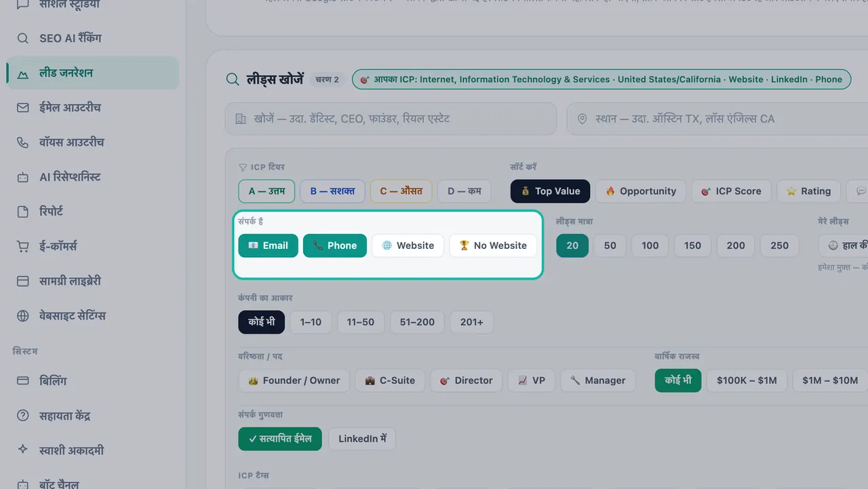The height and width of the screenshot is (489, 868).
Task: Click the बिलिंग card icon
Action: pos(23,380)
